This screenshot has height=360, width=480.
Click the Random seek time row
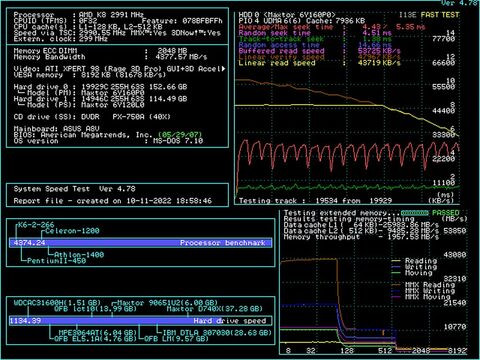coord(315,33)
